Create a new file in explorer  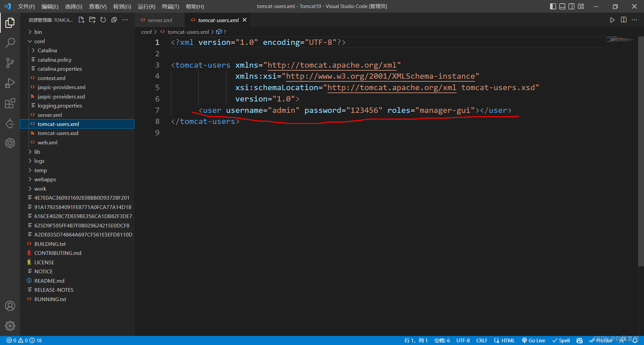(x=81, y=20)
